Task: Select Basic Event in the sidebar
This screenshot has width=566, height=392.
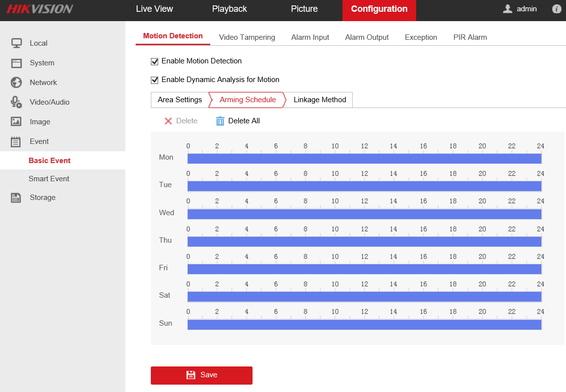Action: (50, 161)
